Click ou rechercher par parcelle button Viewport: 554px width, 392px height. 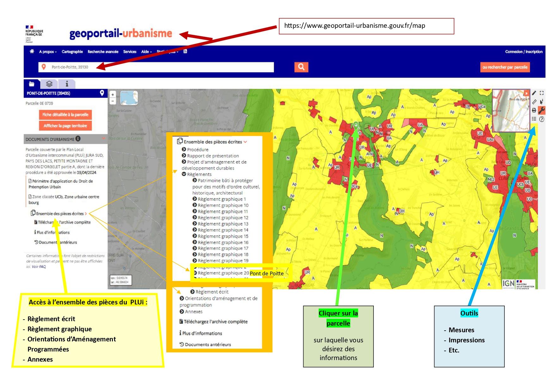click(x=505, y=67)
